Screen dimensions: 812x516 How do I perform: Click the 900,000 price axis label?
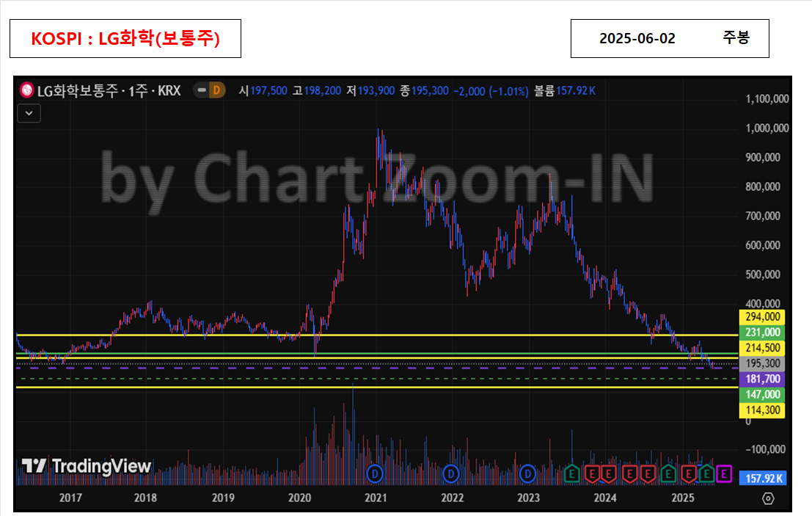tap(763, 158)
